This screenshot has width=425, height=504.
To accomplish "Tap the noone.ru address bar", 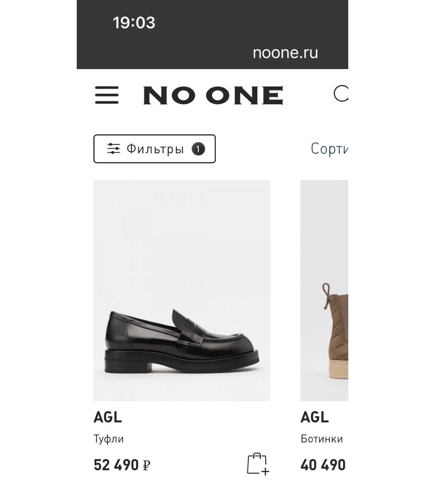I will (285, 53).
